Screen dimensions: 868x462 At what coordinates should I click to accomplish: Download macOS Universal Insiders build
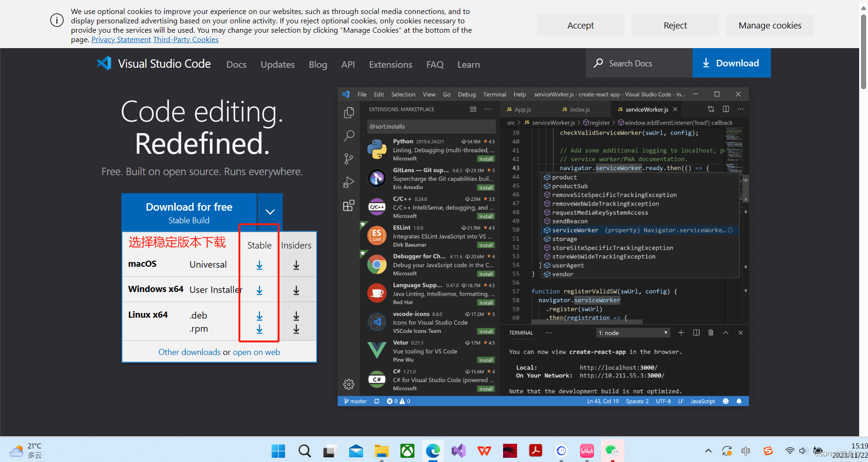pyautogui.click(x=296, y=265)
